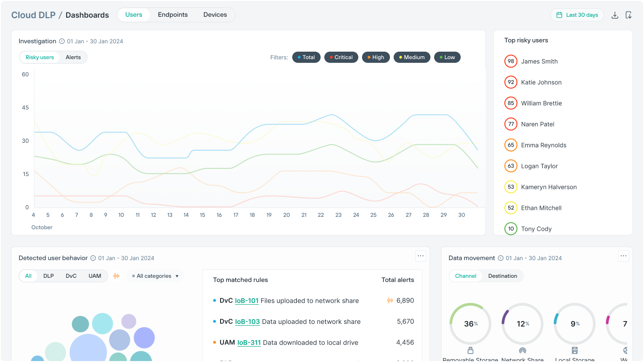
Task: Click the Local Storage channel icon
Action: pos(575,350)
